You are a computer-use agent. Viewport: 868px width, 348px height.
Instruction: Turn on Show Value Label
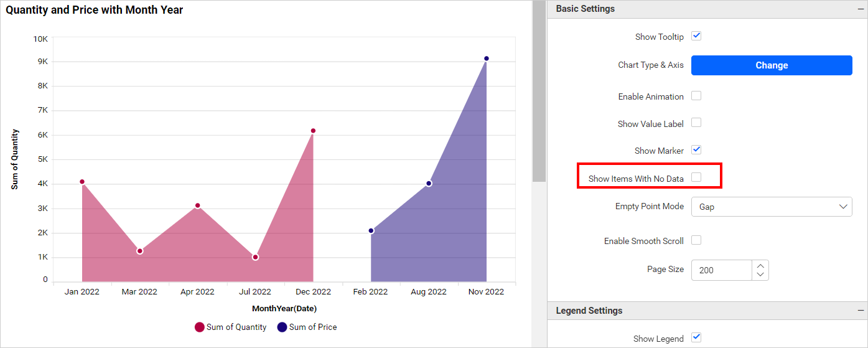point(696,123)
